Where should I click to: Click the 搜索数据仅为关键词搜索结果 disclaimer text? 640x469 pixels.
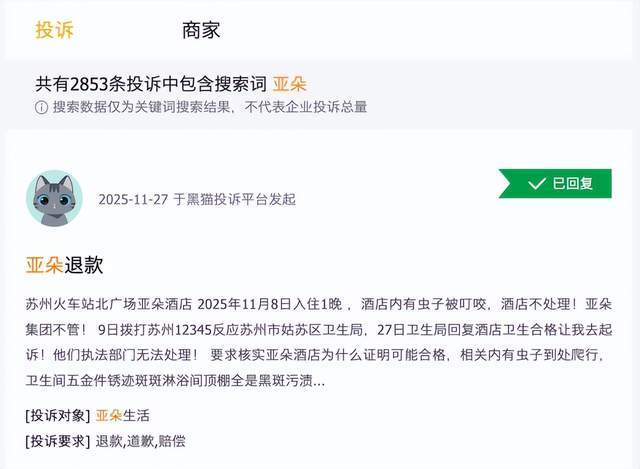[210, 107]
